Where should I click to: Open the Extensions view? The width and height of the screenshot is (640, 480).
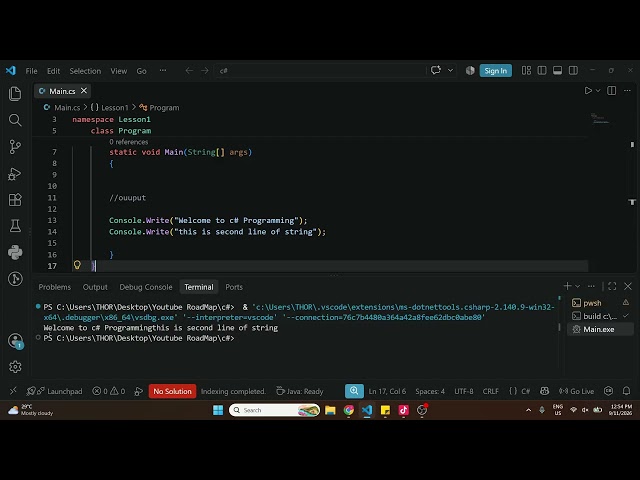pos(15,200)
